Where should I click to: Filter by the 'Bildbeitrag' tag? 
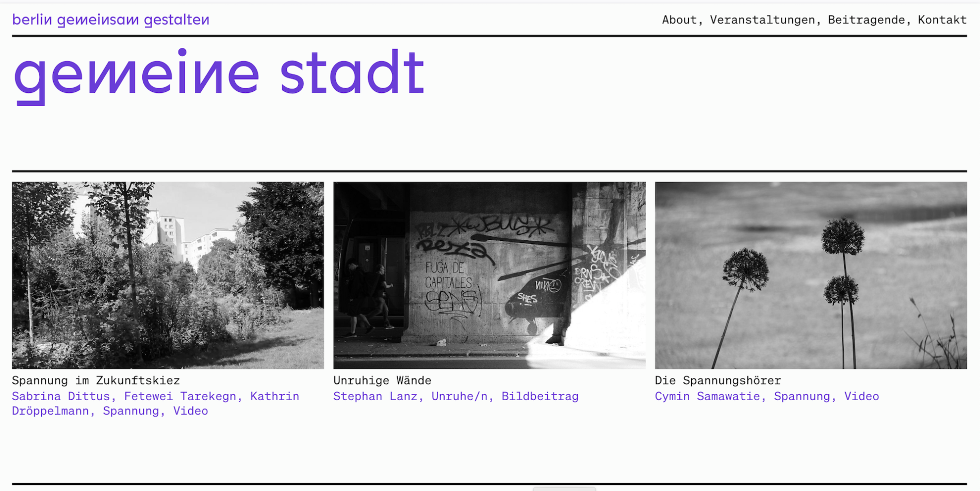(x=540, y=397)
